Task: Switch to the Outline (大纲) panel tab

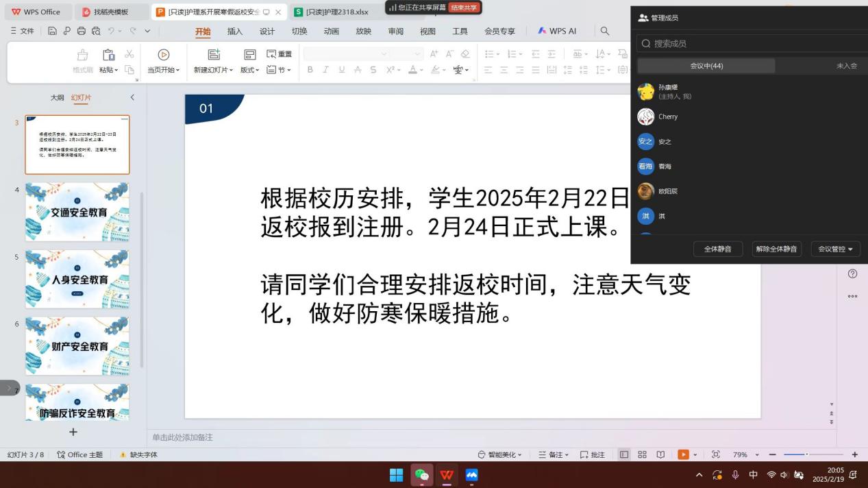Action: tap(57, 97)
